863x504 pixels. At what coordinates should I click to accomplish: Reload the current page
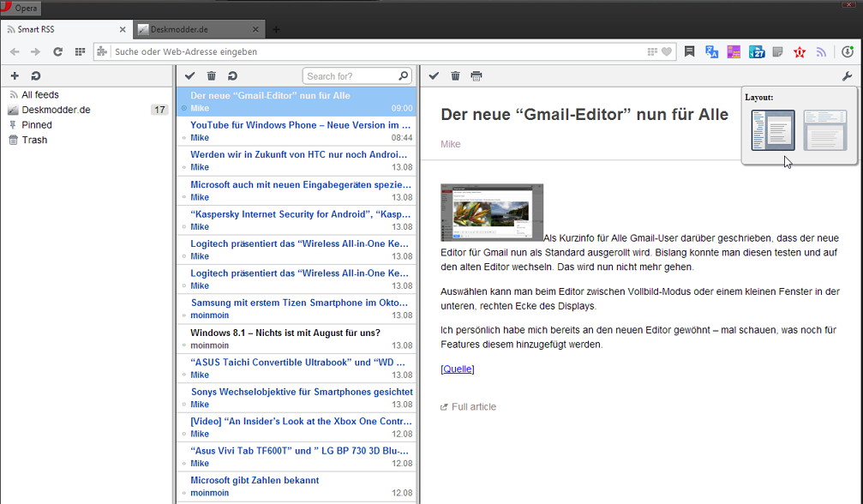point(57,51)
